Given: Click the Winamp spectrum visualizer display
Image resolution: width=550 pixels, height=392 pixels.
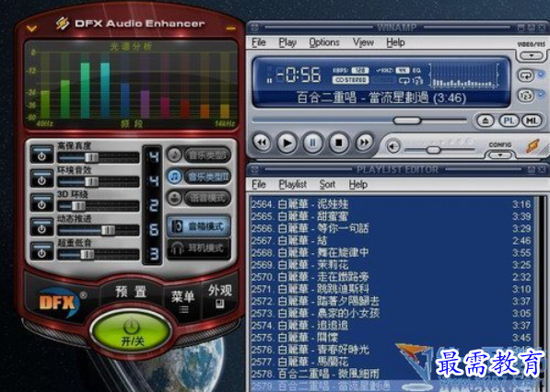Looking at the screenshot, I should (464, 75).
